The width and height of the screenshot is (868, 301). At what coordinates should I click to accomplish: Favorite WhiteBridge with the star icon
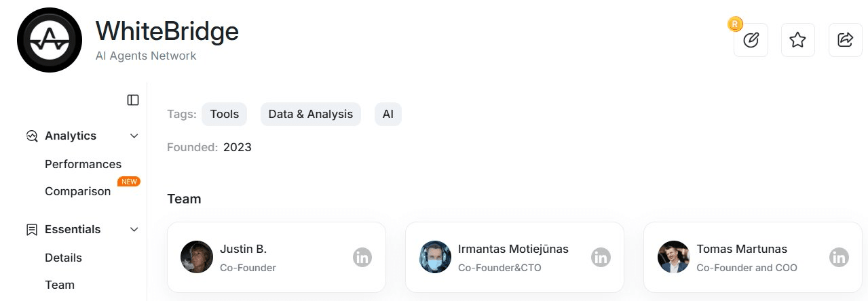(798, 40)
